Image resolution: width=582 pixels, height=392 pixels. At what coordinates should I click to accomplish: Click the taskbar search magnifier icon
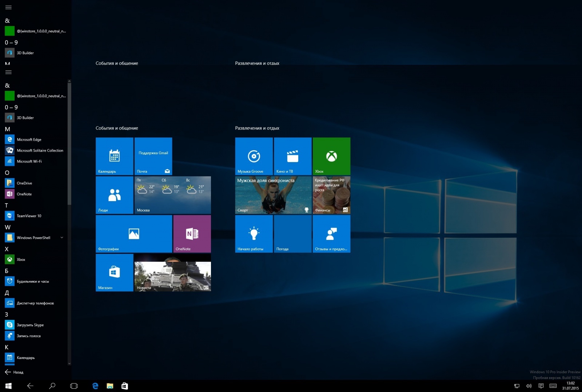(x=52, y=386)
